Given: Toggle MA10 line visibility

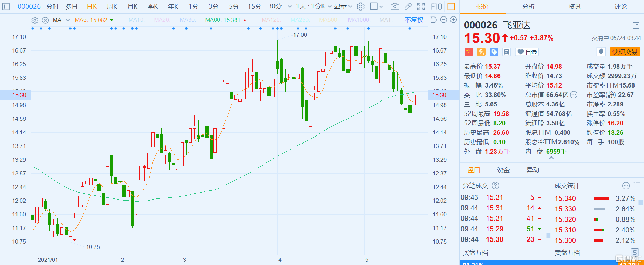Looking at the screenshot, I should [137, 20].
